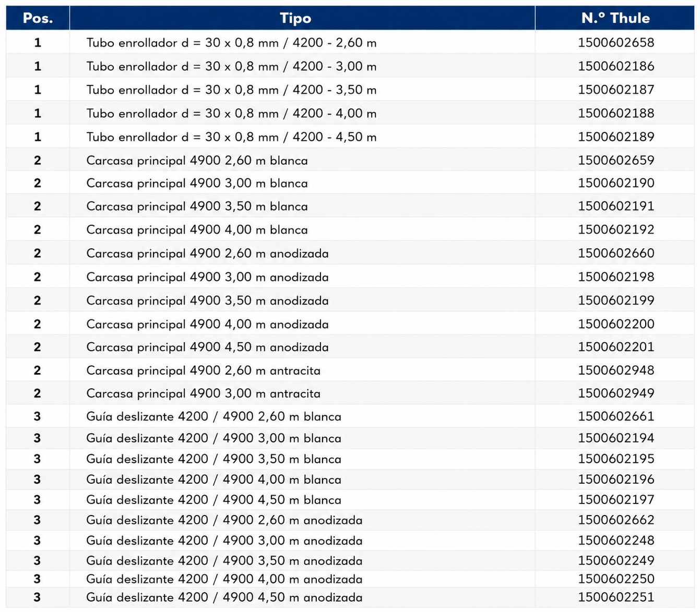
Task: Click Guía deslizante 4,00 m anodizada
Action: click(x=224, y=580)
